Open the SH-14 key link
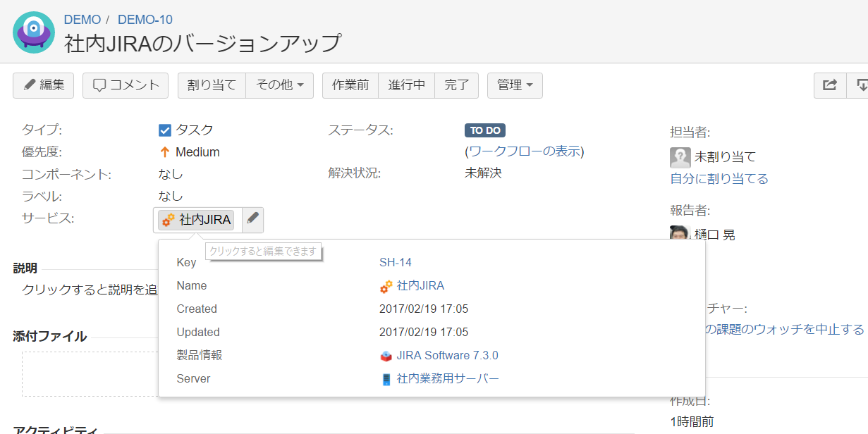 tap(395, 262)
